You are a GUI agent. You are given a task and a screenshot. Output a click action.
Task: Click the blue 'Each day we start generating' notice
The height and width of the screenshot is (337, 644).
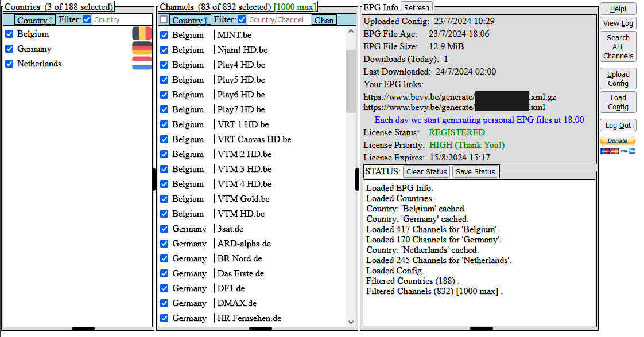tap(479, 120)
